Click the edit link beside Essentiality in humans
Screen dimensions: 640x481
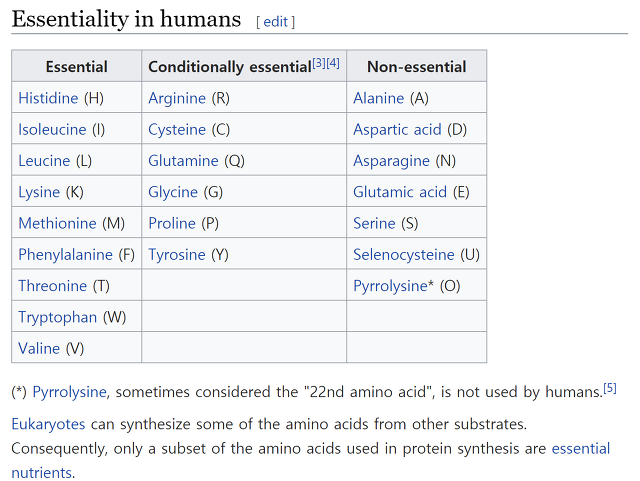(276, 22)
